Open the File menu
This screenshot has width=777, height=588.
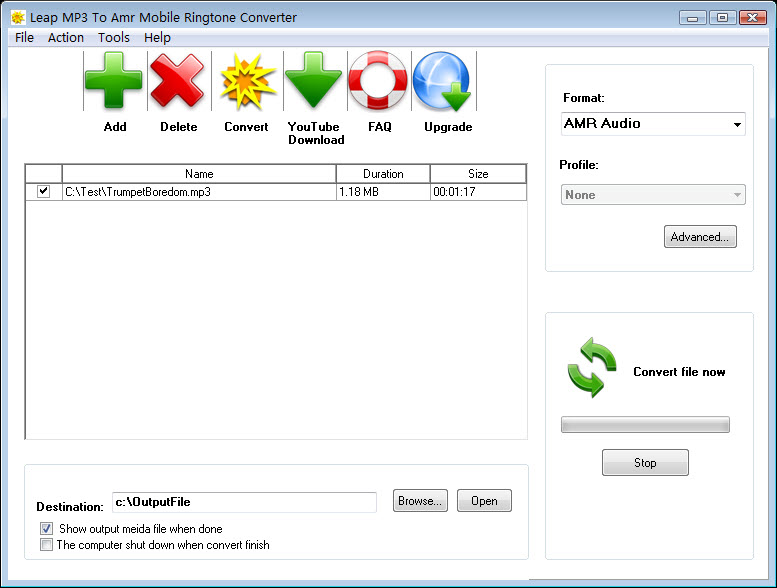pos(24,38)
